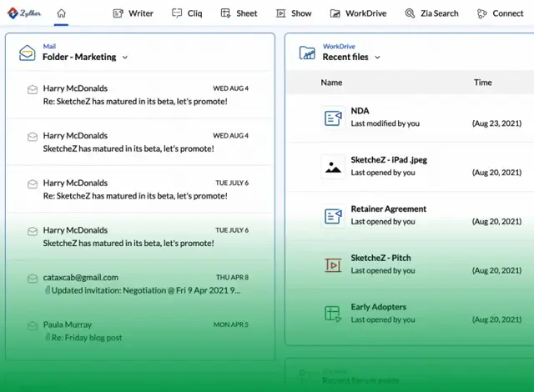
Task: Open Cliq from the top menu
Action: tap(194, 13)
